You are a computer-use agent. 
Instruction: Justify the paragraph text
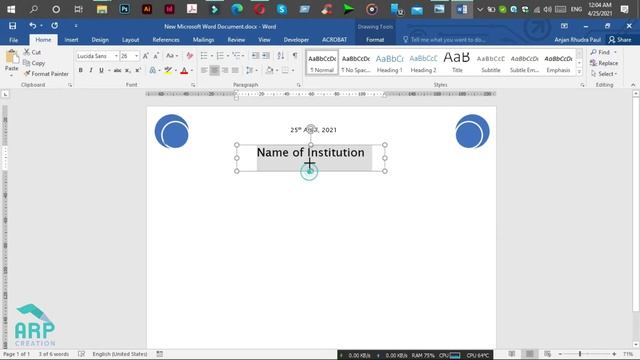coord(235,70)
